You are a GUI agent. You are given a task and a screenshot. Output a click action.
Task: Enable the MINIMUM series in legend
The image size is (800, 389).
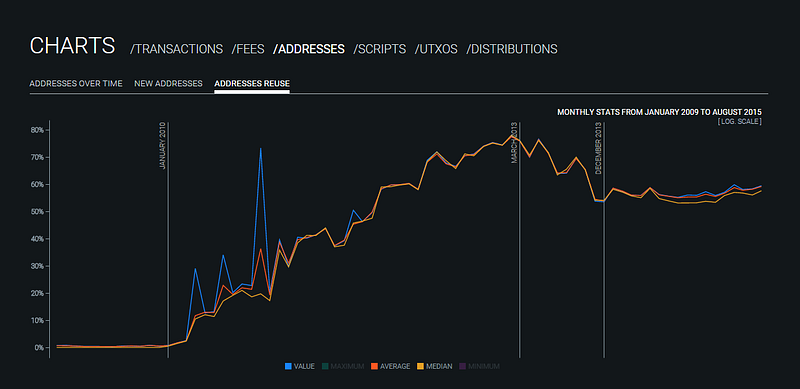480,366
